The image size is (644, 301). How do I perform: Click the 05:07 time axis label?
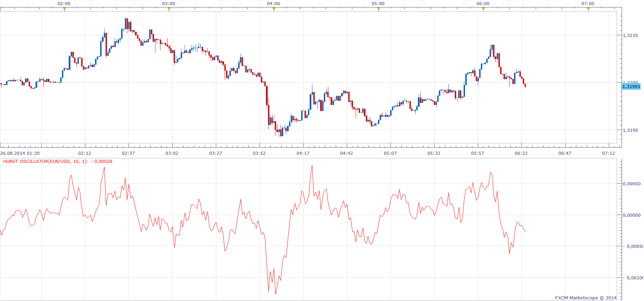(390, 153)
